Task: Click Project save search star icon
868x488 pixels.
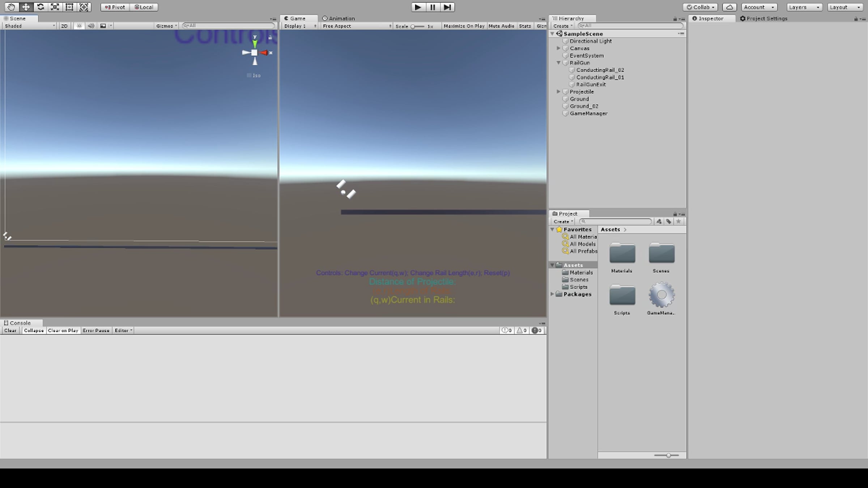Action: pos(678,222)
